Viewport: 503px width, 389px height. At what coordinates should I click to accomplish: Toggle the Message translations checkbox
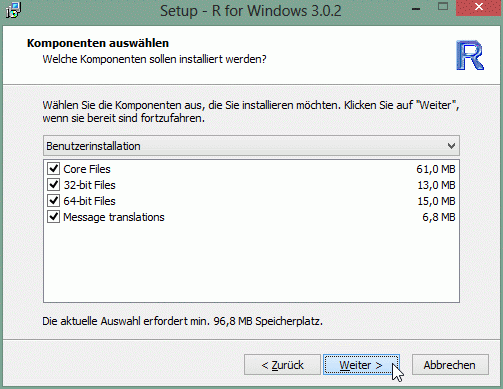click(53, 217)
